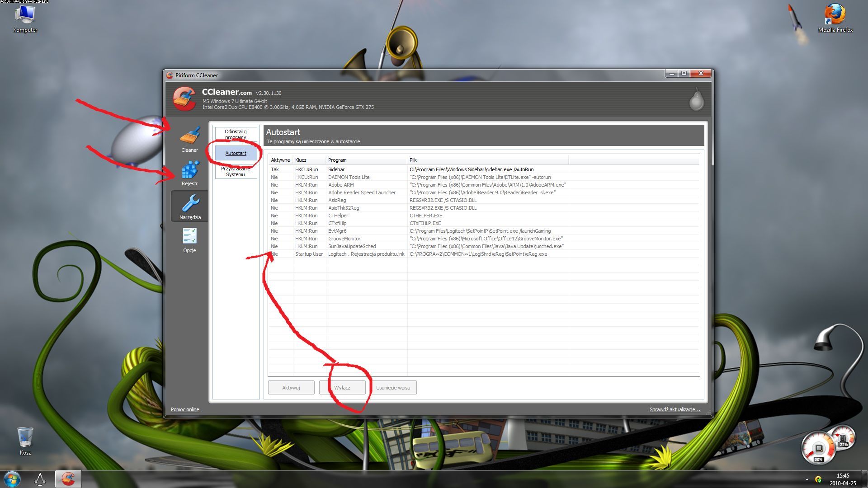Viewport: 868px width, 488px height.
Task: Select the CTHelper entry
Action: 484,216
